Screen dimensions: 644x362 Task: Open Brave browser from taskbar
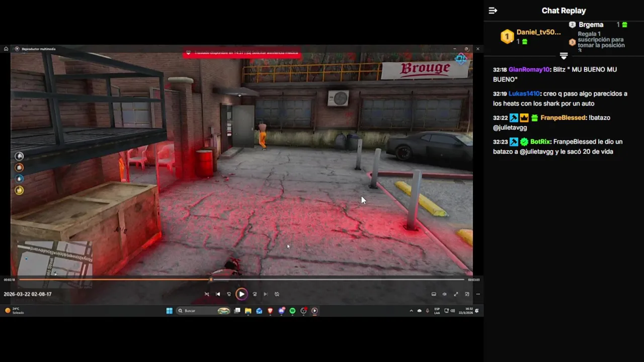click(x=270, y=311)
